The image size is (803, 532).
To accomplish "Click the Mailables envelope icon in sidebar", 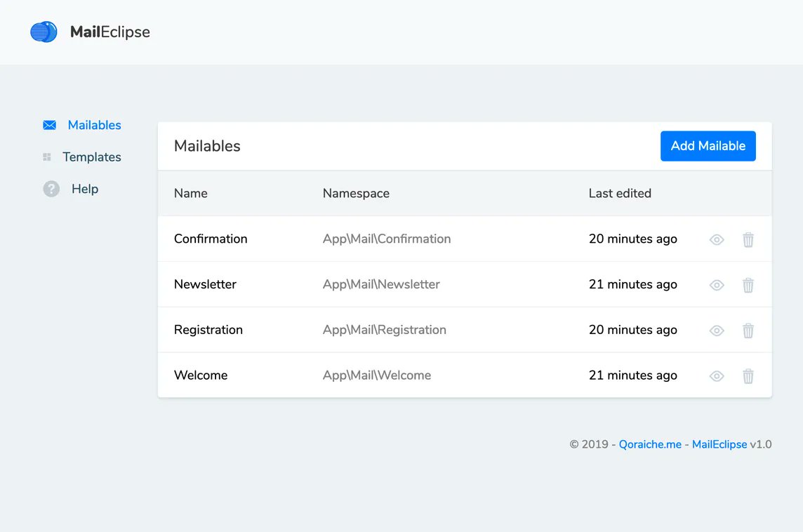I will [x=50, y=125].
